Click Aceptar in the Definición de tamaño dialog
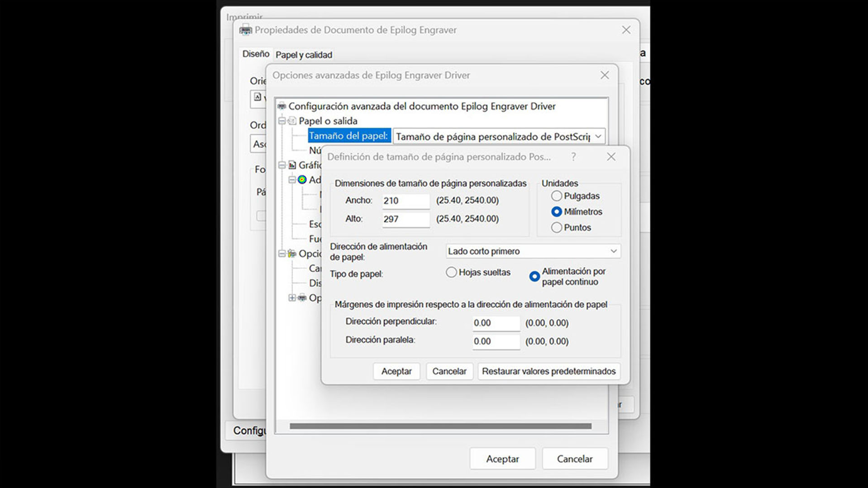Viewport: 868px width, 488px height. coord(396,371)
